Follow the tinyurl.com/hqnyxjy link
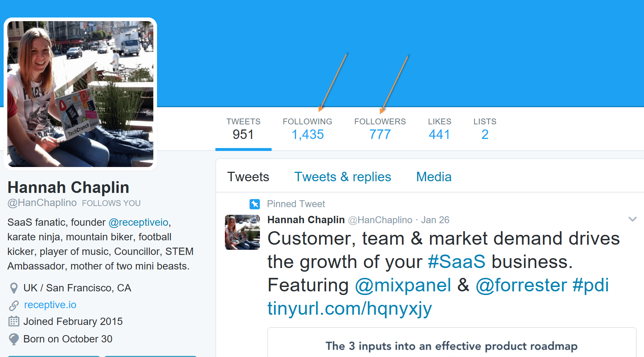644x357 pixels. (349, 309)
